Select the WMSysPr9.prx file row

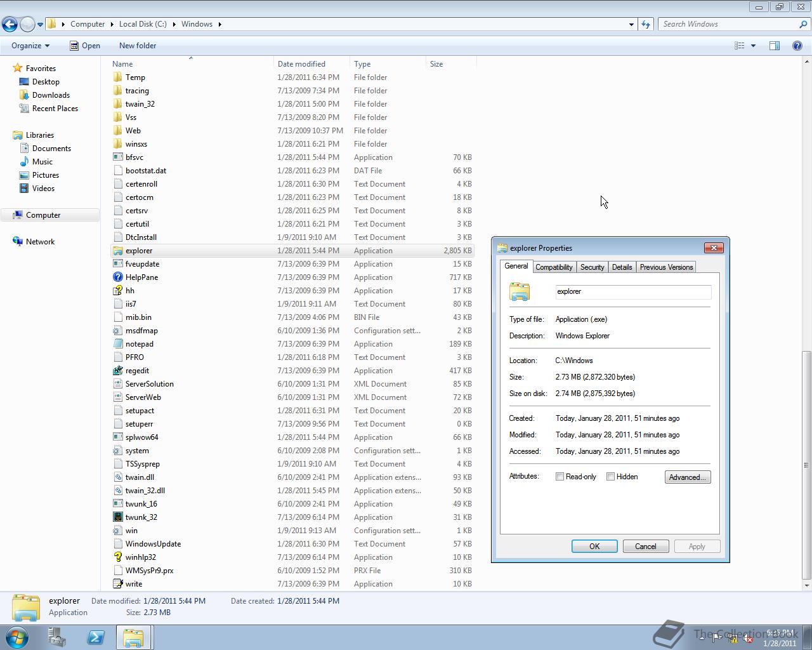point(292,571)
